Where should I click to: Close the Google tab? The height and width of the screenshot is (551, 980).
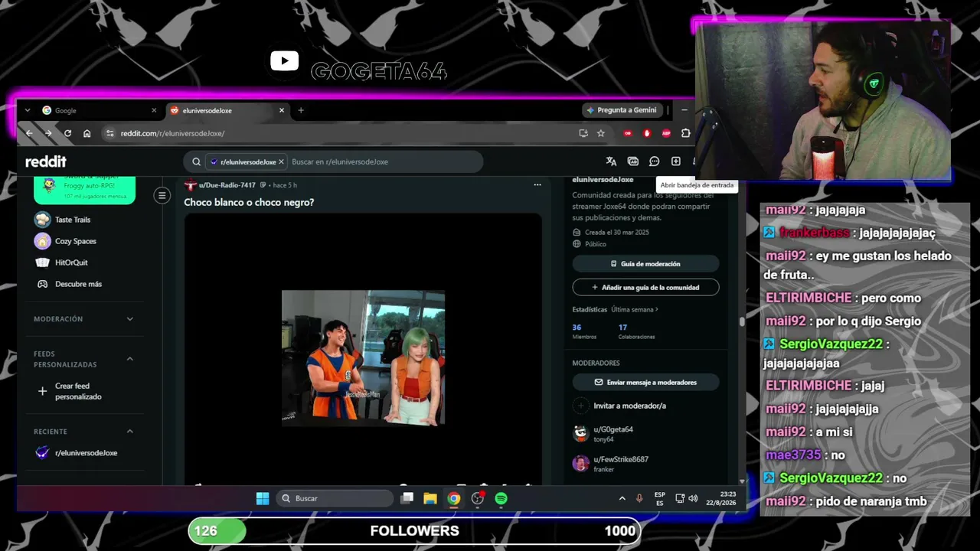[x=154, y=110]
